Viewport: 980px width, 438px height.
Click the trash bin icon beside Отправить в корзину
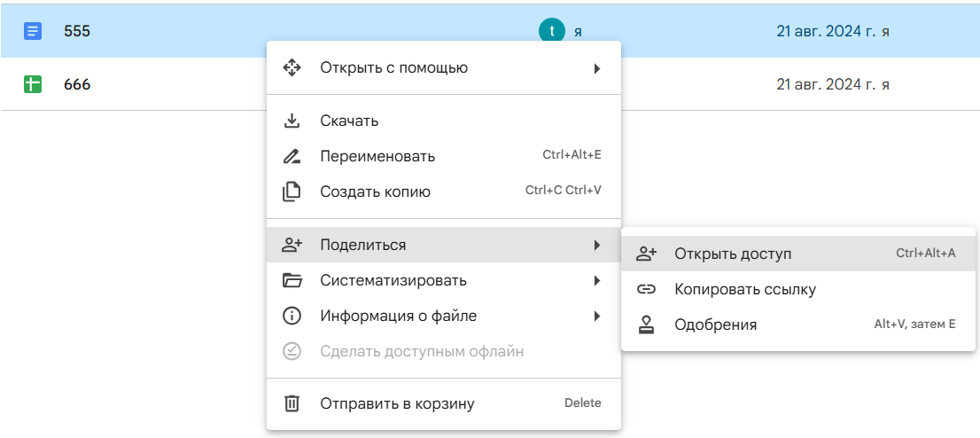[x=292, y=403]
